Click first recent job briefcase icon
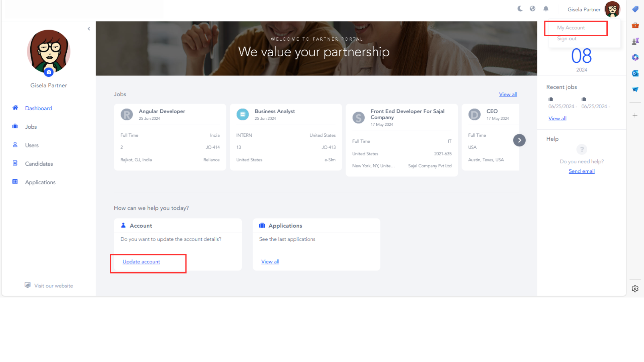 coord(551,99)
